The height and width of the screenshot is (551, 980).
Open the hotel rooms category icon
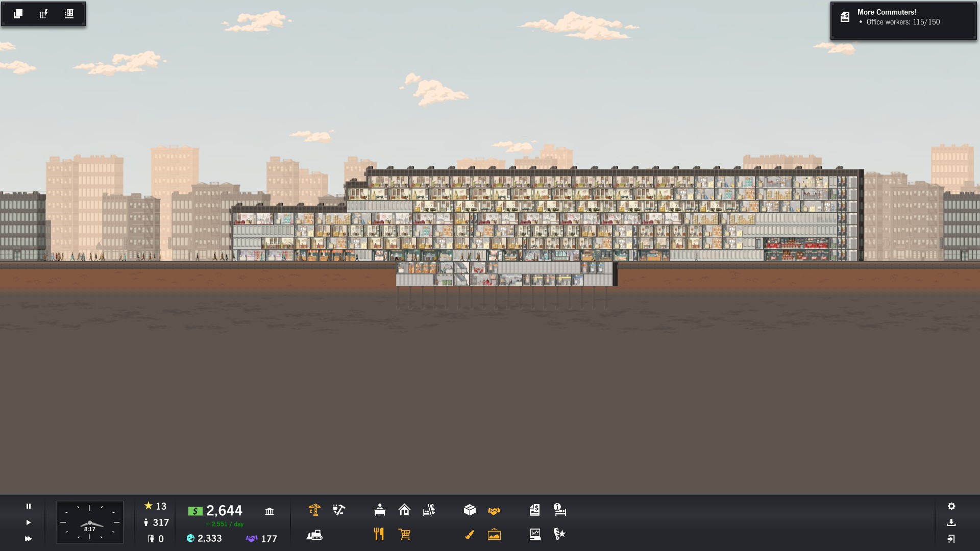click(429, 510)
